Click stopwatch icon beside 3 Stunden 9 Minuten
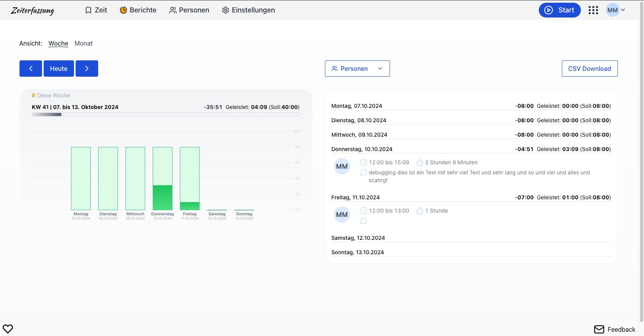Screen dimensions: 644x336 point(420,163)
